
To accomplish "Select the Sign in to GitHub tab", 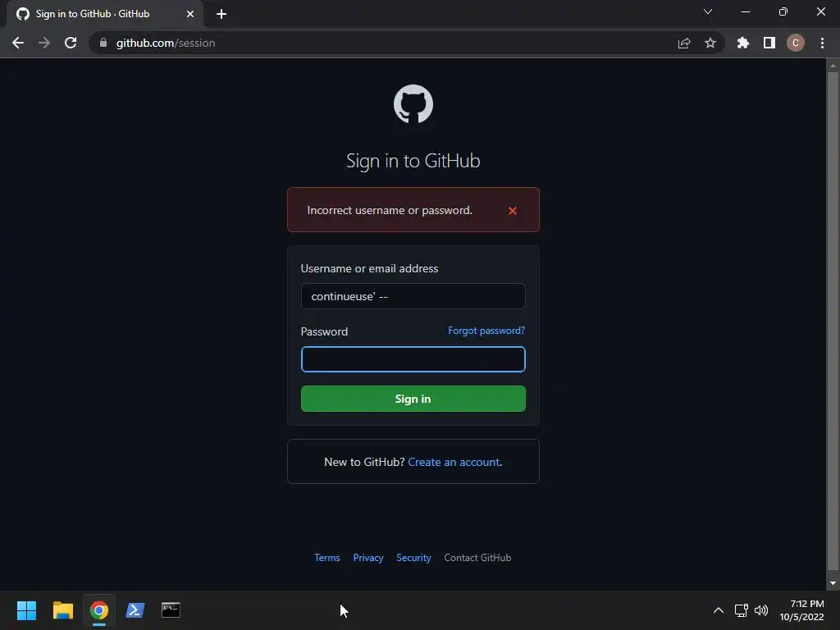I will tap(105, 14).
